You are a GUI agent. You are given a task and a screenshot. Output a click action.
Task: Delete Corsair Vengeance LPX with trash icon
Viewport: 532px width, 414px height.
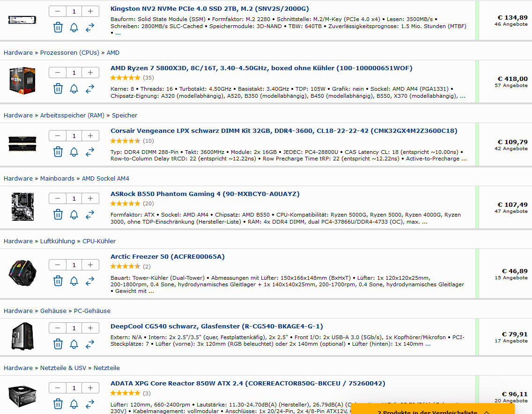58,152
